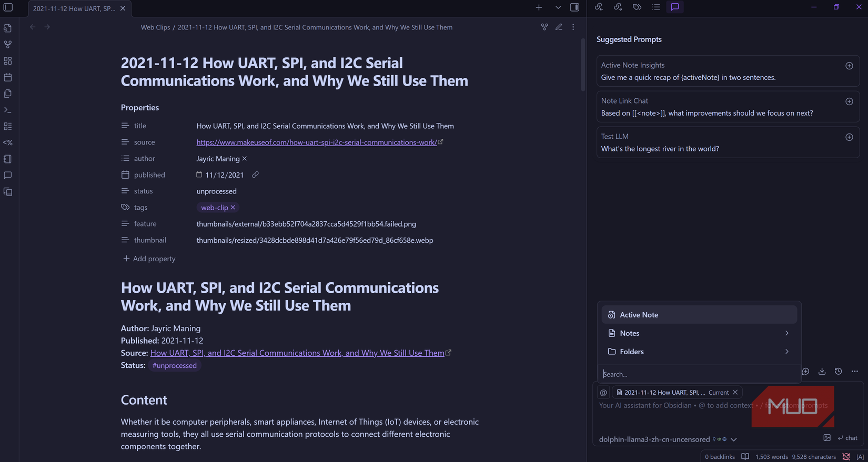The image size is (868, 462).
Task: Click the templater <% icon in ribbon
Action: [x=8, y=142]
